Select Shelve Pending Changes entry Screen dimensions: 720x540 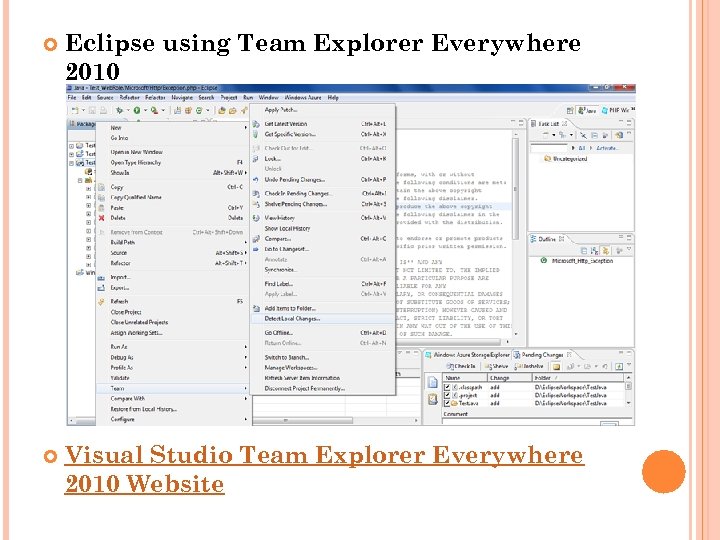(x=323, y=204)
